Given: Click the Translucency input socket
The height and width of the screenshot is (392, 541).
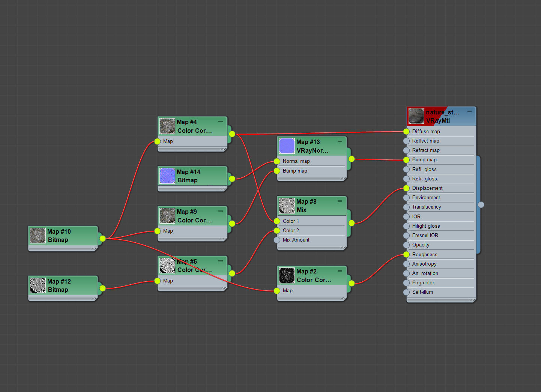Looking at the screenshot, I should (x=406, y=207).
